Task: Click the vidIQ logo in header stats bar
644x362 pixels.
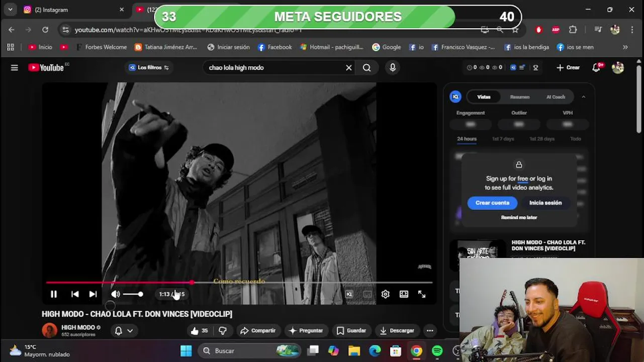Action: coord(513,67)
